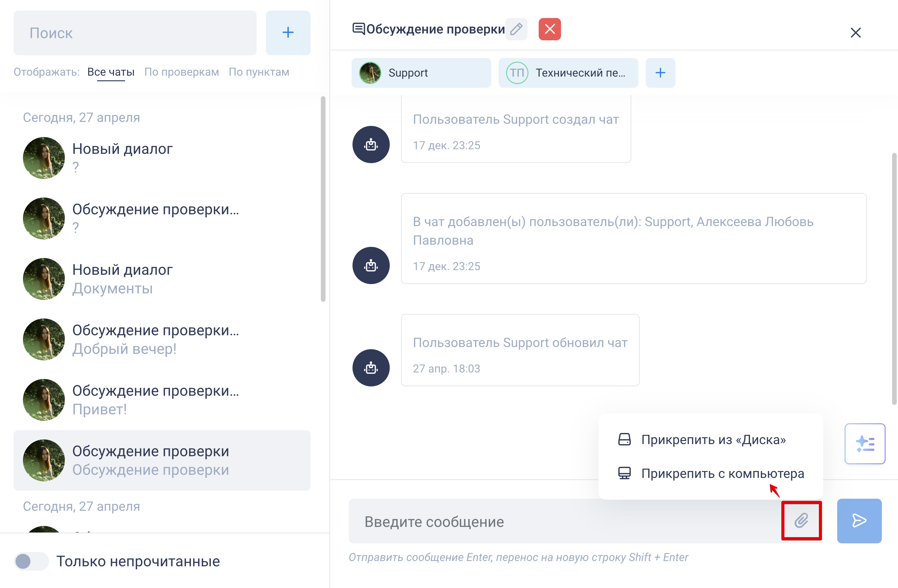The width and height of the screenshot is (898, 588).
Task: Click the message area vertical scrollbar
Action: click(x=894, y=278)
